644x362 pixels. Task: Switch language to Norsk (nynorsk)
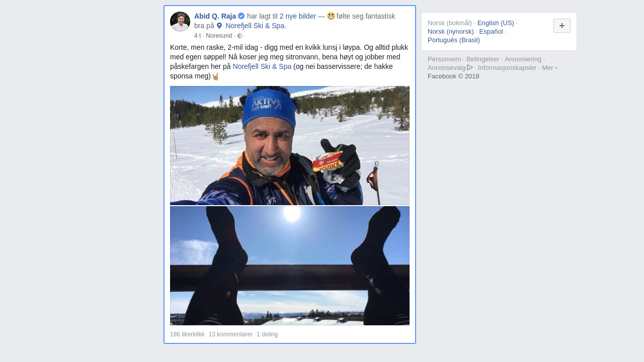coord(451,31)
